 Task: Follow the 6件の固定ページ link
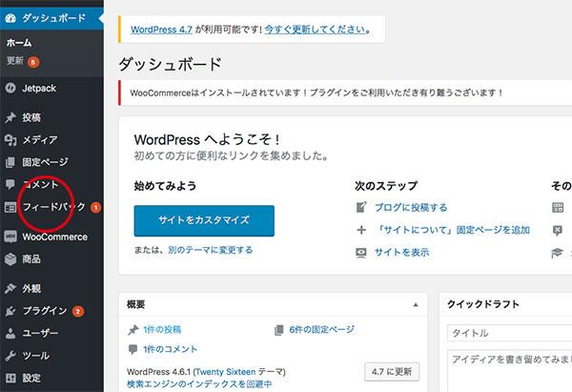322,330
